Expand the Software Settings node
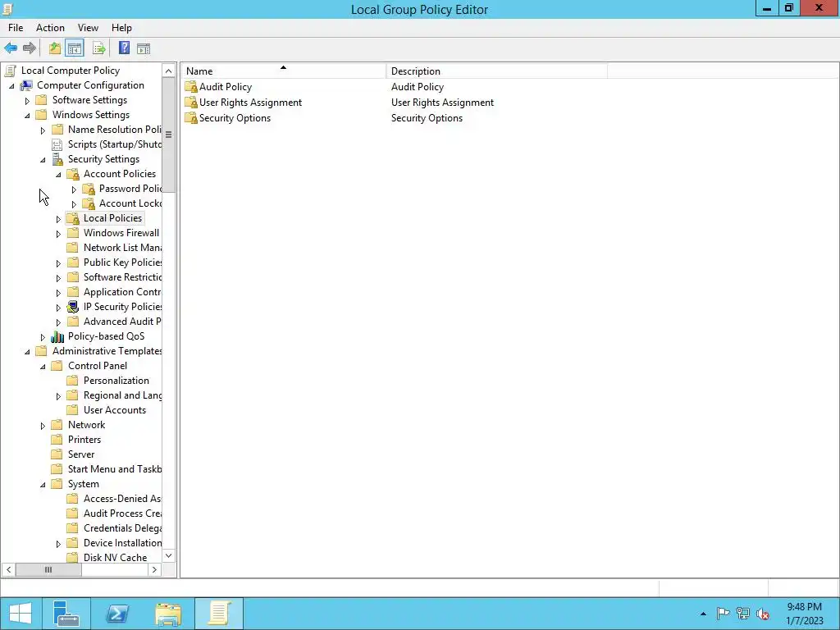Image resolution: width=840 pixels, height=630 pixels. 27,101
